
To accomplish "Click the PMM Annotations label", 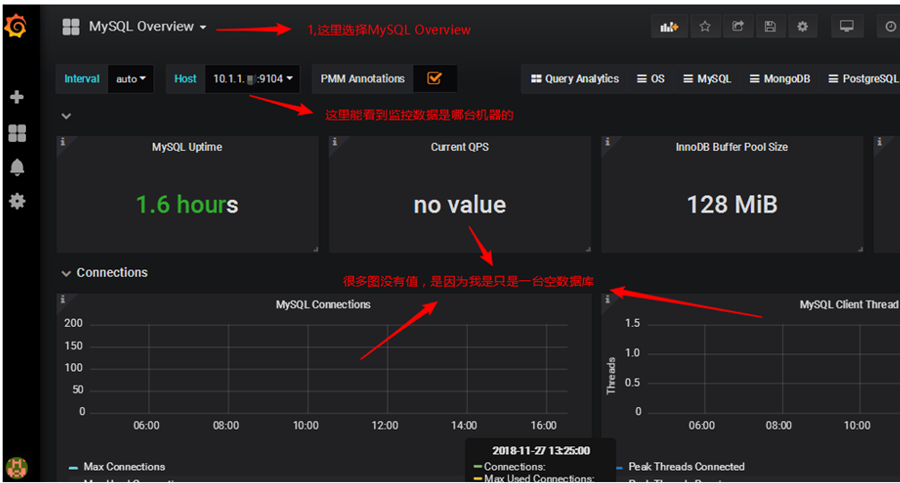I will (362, 79).
